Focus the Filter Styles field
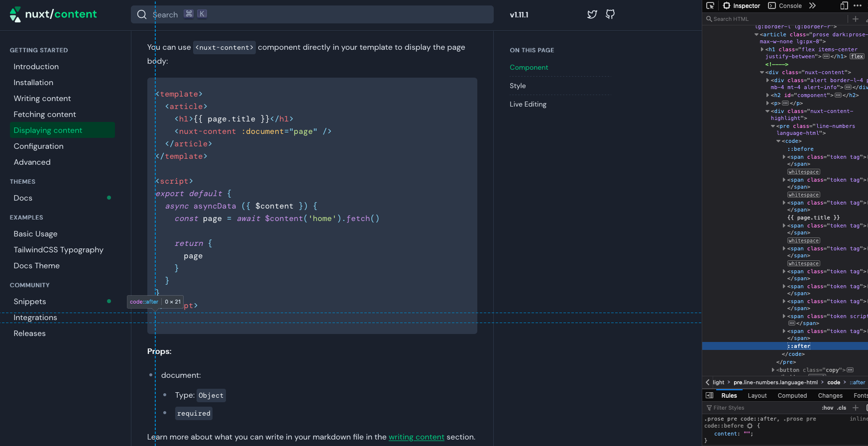 tap(761, 408)
